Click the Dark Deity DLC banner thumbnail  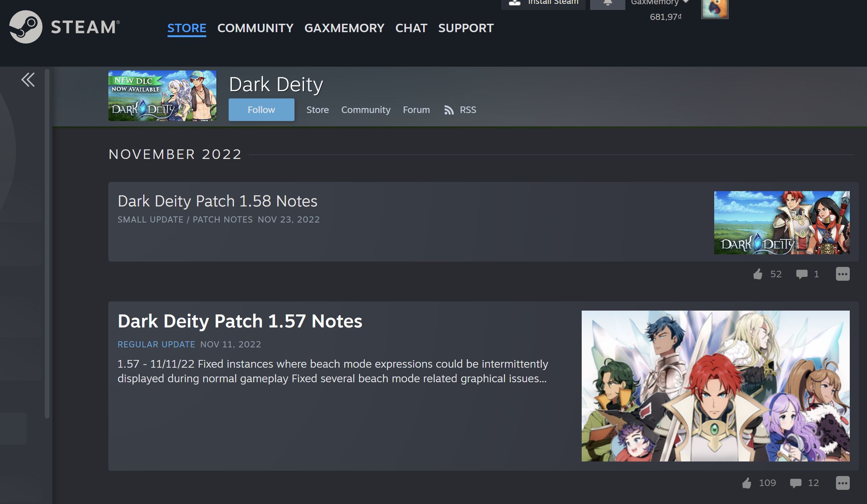point(162,95)
